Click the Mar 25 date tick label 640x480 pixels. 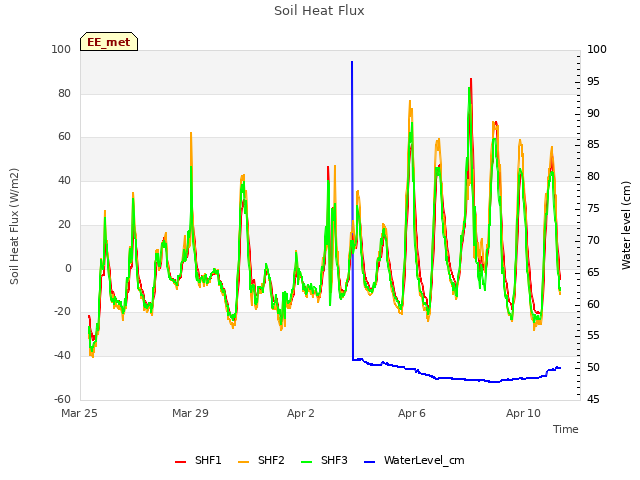[79, 413]
